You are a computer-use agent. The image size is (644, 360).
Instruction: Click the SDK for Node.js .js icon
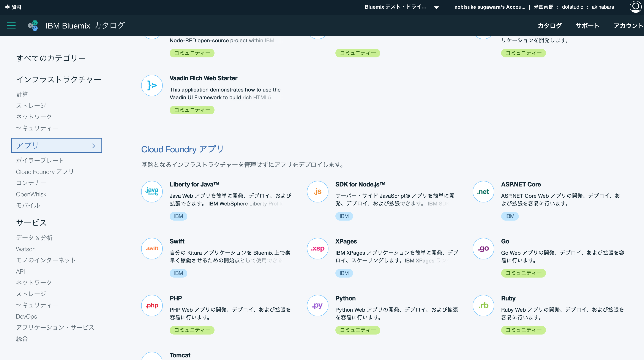317,191
